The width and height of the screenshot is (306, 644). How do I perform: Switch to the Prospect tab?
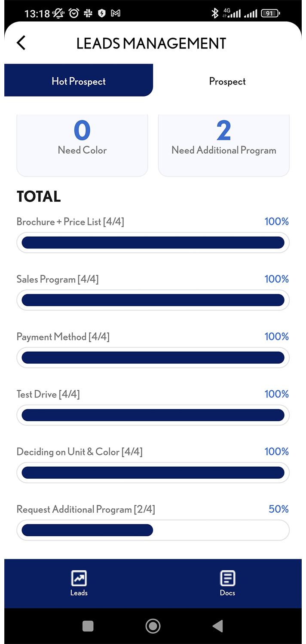pyautogui.click(x=227, y=80)
